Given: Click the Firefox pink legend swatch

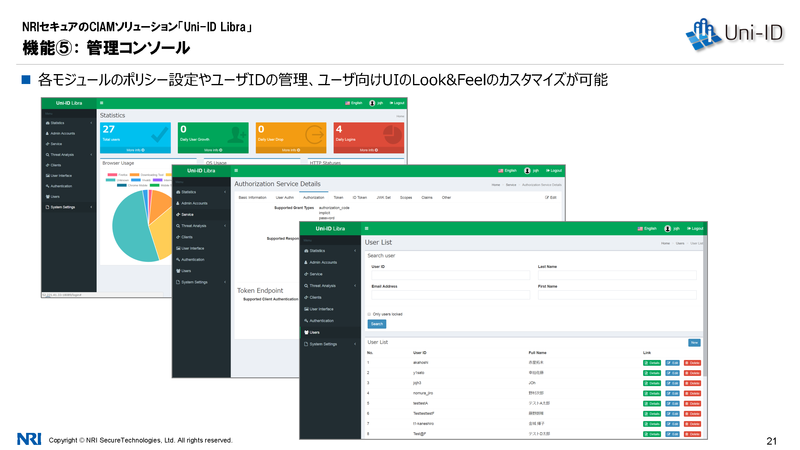Looking at the screenshot, I should (x=112, y=174).
